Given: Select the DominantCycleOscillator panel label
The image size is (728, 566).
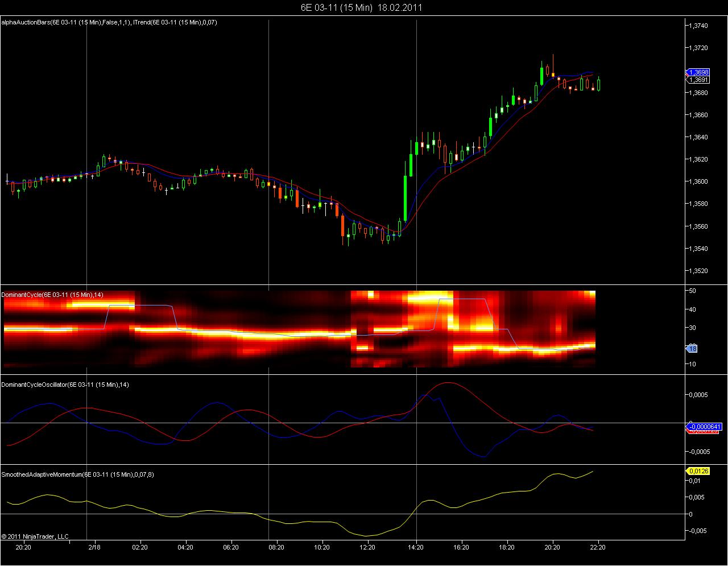Looking at the screenshot, I should click(65, 385).
